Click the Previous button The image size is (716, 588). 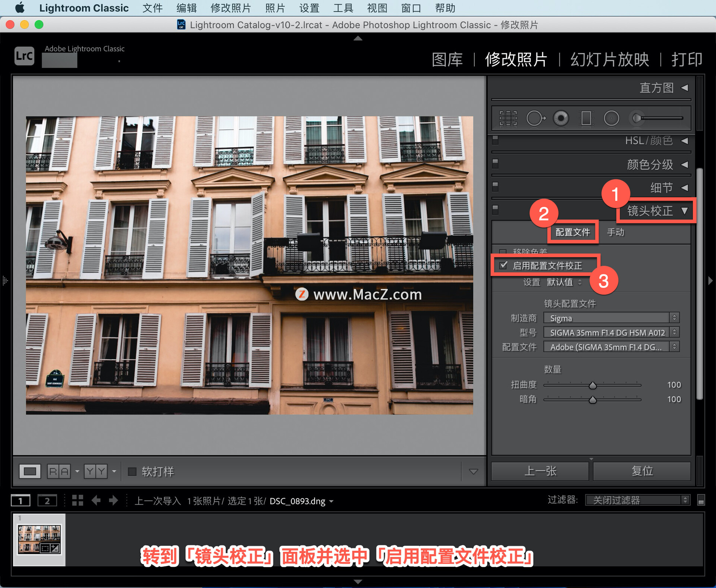click(540, 471)
